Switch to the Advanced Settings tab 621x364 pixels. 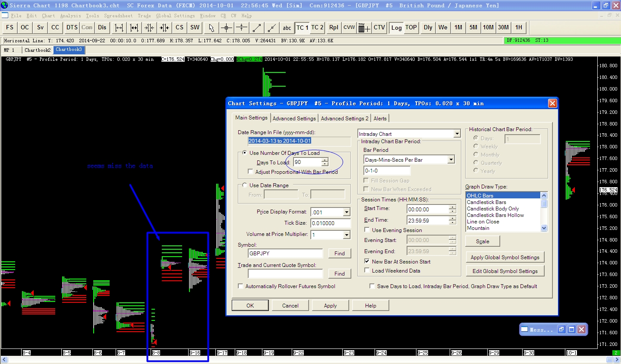tap(294, 118)
